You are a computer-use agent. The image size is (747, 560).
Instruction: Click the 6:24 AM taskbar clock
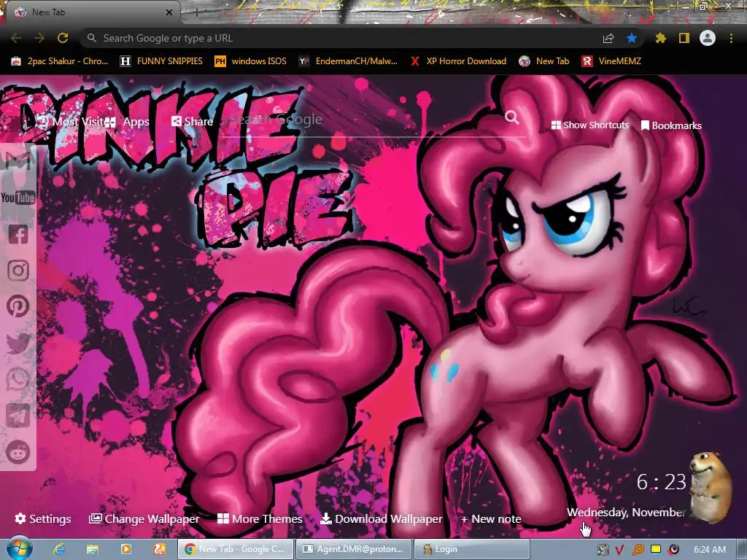tap(709, 550)
